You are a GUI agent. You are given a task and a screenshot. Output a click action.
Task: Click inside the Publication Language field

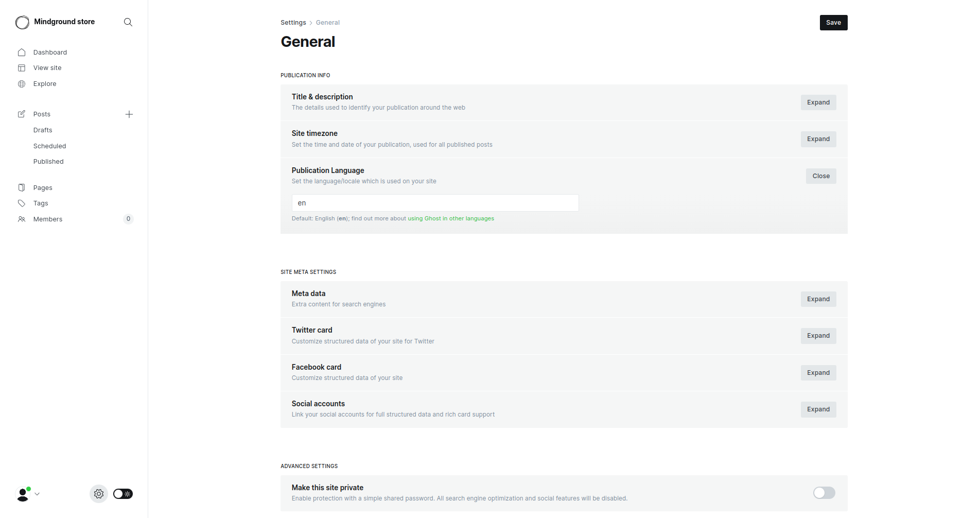tap(435, 202)
